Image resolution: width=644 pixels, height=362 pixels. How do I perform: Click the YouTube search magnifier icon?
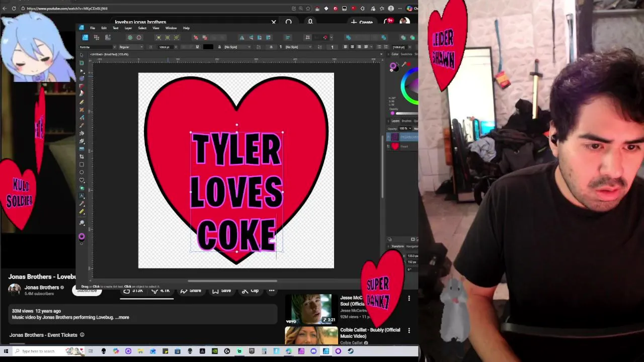pyautogui.click(x=289, y=22)
